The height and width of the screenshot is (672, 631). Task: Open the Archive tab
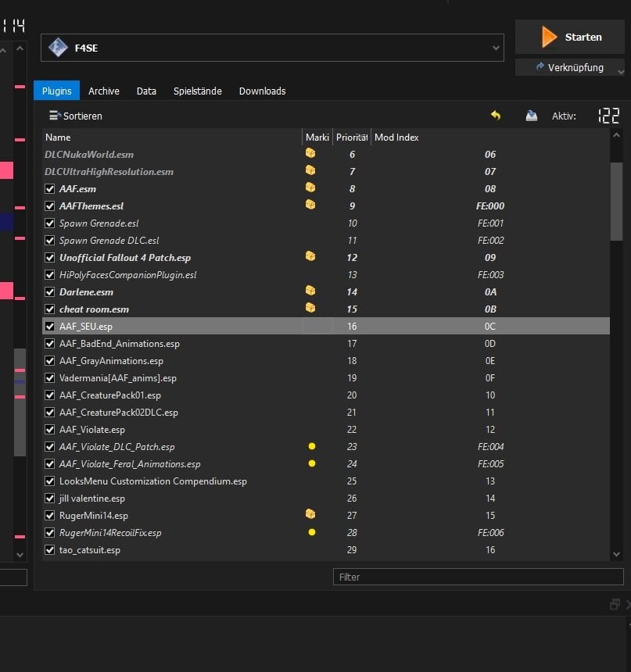tap(104, 91)
